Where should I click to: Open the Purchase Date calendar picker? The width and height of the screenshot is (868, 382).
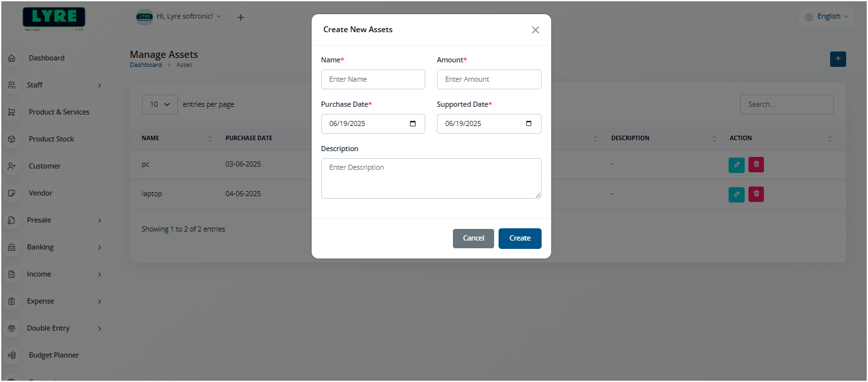coord(414,123)
